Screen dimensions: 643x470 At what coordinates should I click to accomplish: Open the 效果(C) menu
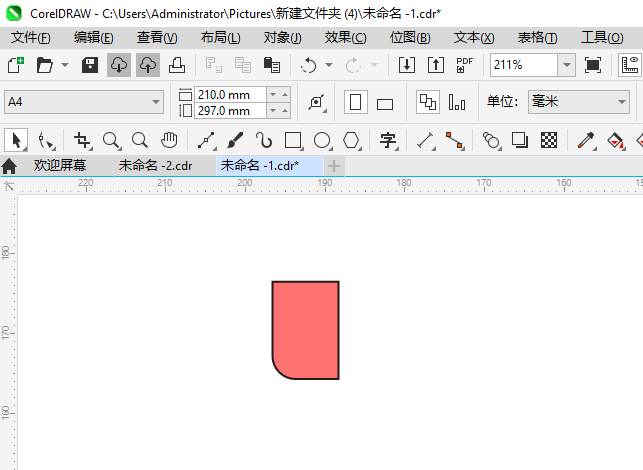point(345,38)
